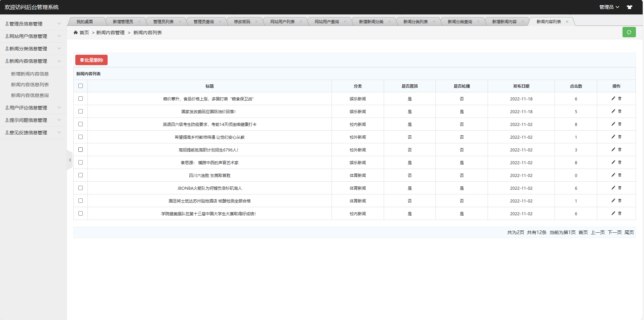
Task: Delete the 国家发改委回应国际油价回落 row
Action: pyautogui.click(x=620, y=111)
